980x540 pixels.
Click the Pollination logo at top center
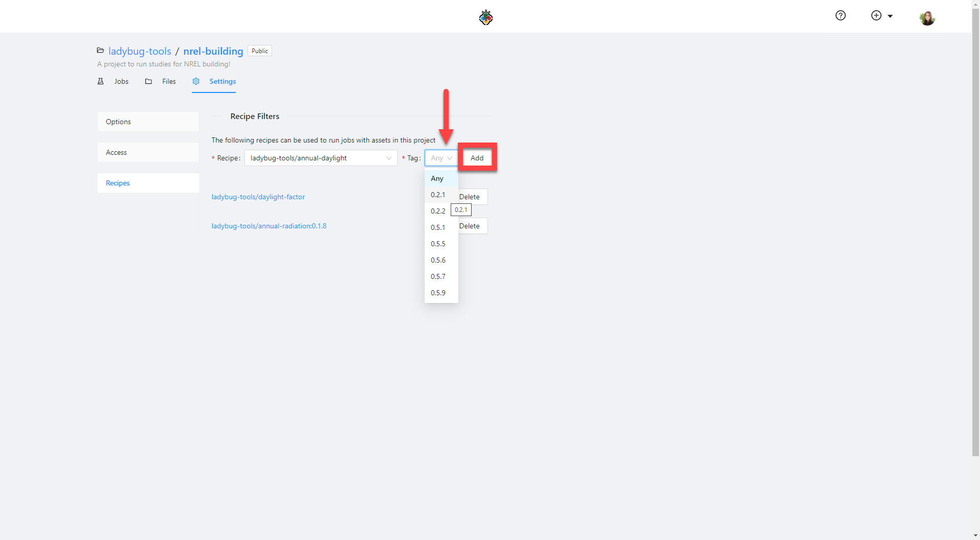[485, 17]
